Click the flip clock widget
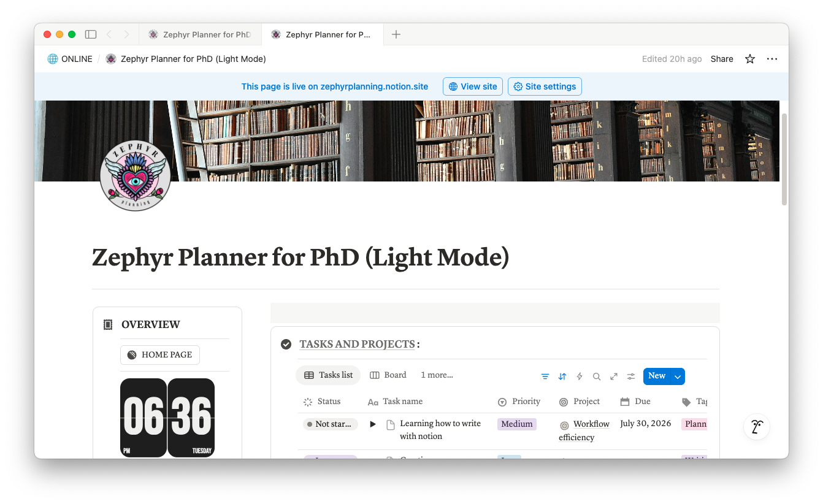 pyautogui.click(x=167, y=418)
